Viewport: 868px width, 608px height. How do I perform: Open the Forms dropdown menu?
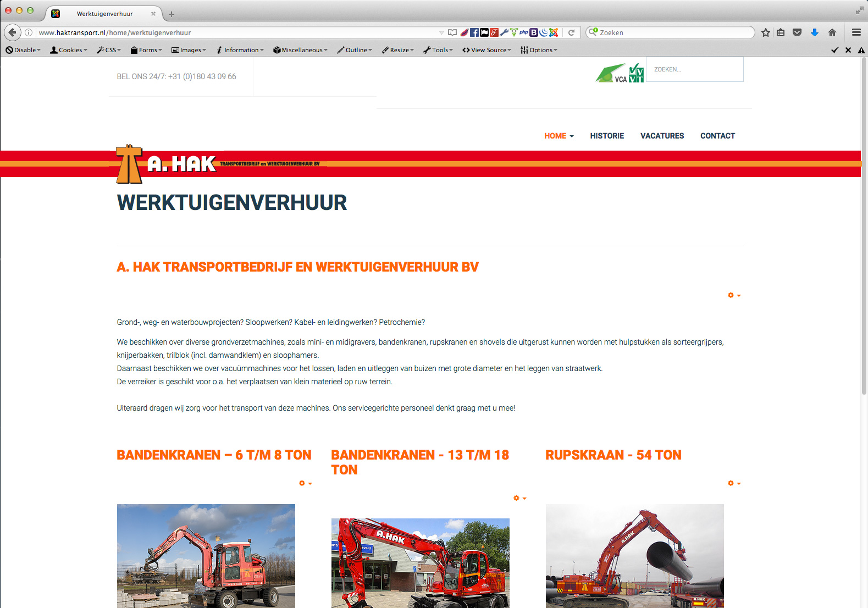click(x=146, y=50)
